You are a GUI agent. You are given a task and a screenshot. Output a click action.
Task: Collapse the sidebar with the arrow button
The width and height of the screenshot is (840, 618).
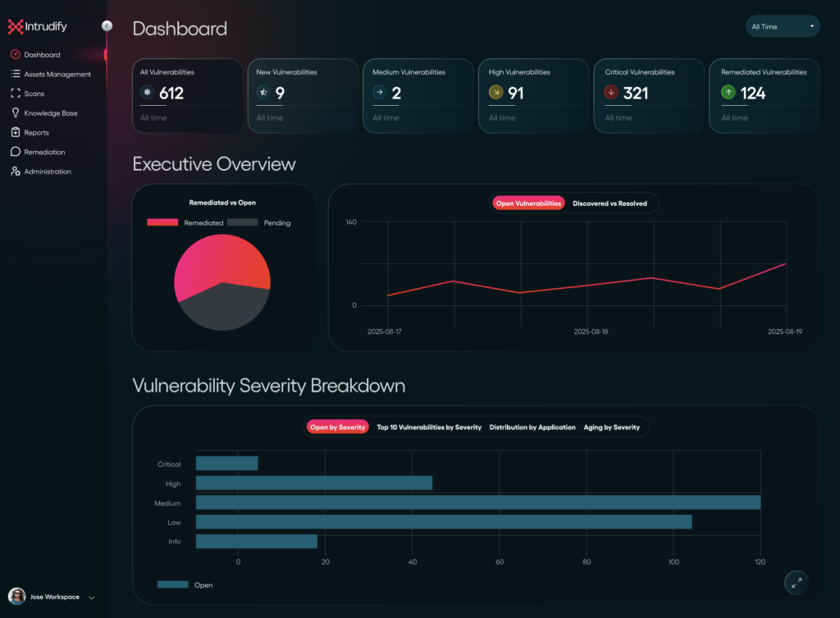click(x=107, y=26)
